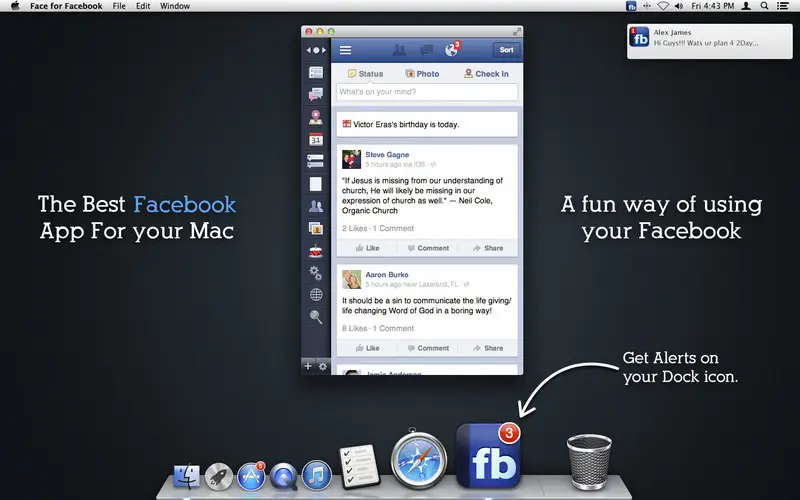Click Steve Gagne's profile photo
The width and height of the screenshot is (800, 500).
(x=352, y=159)
